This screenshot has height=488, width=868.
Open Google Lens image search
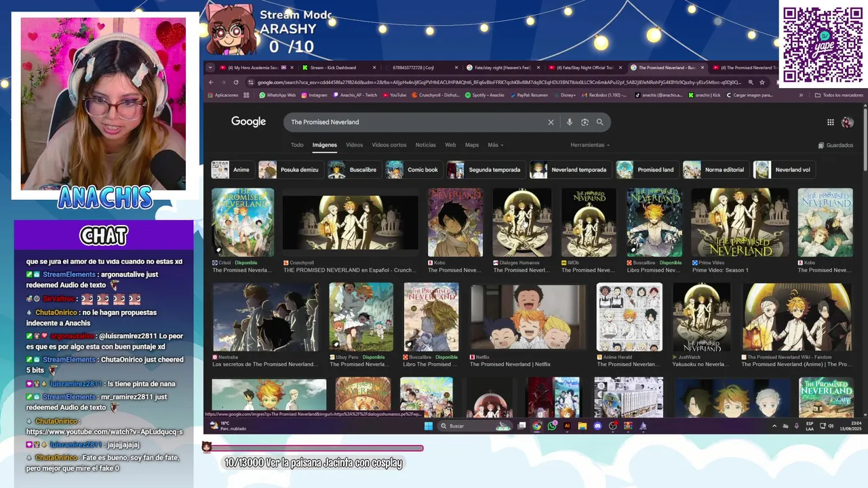point(585,122)
